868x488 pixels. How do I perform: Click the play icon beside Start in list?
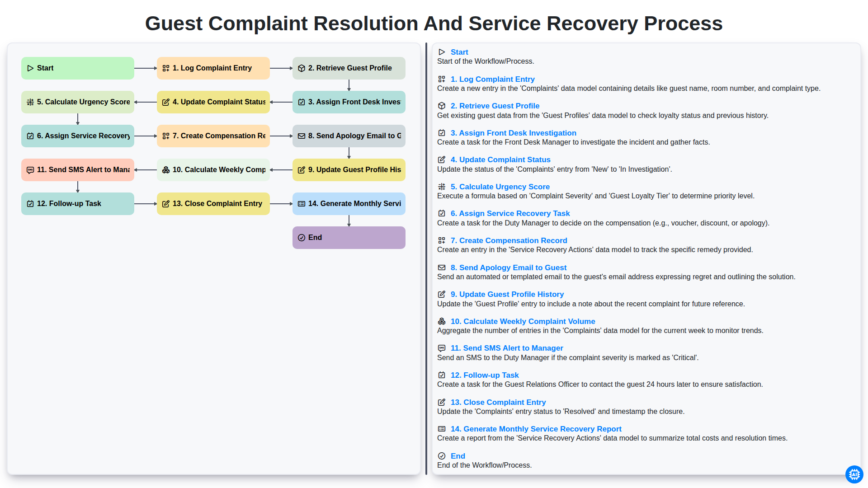(x=442, y=52)
